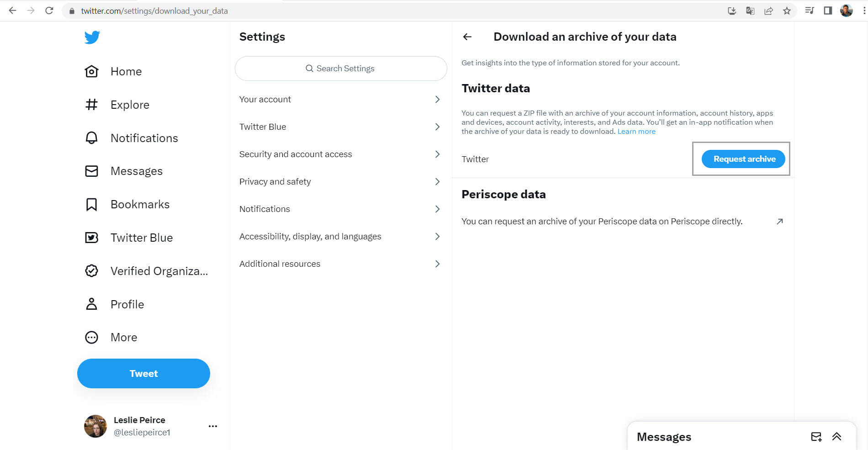Viewport: 868px width, 450px height.
Task: Click the Twitter Blue icon in sidebar
Action: 91,238
